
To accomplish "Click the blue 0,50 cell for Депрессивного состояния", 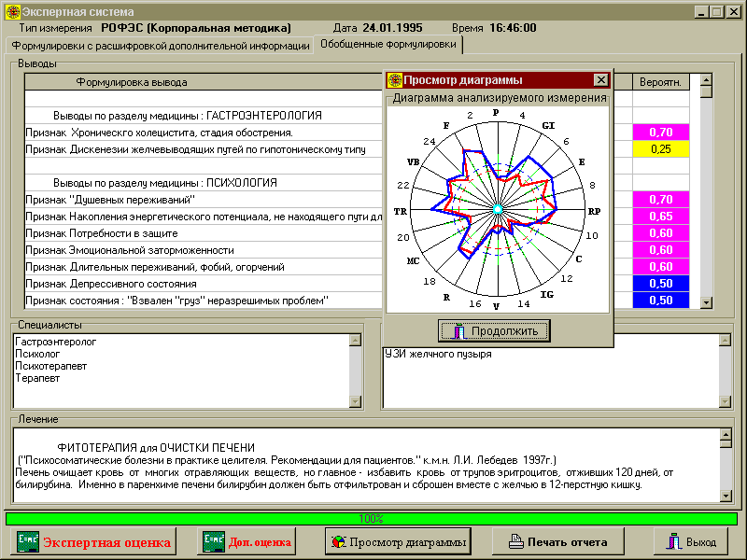I will tap(661, 284).
